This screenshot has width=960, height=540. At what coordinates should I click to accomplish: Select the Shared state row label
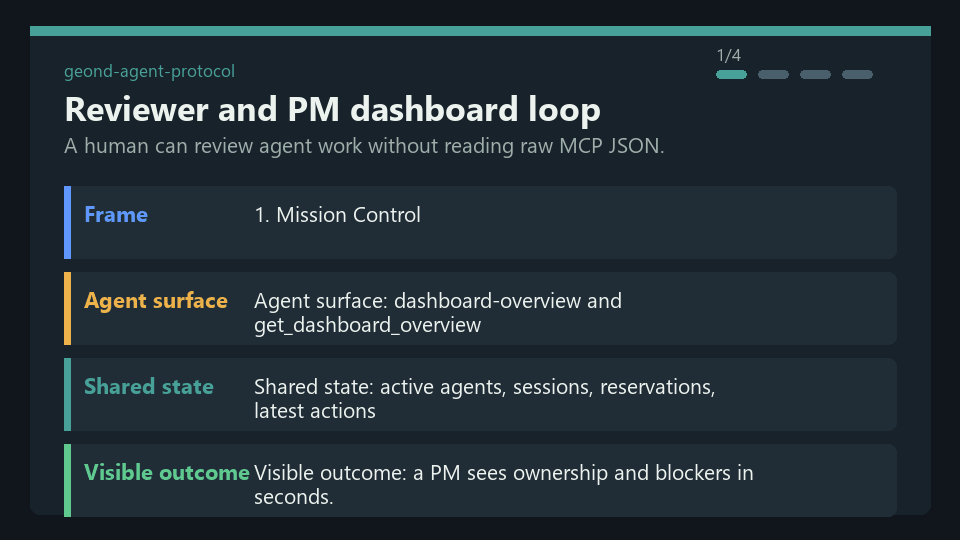(x=149, y=386)
